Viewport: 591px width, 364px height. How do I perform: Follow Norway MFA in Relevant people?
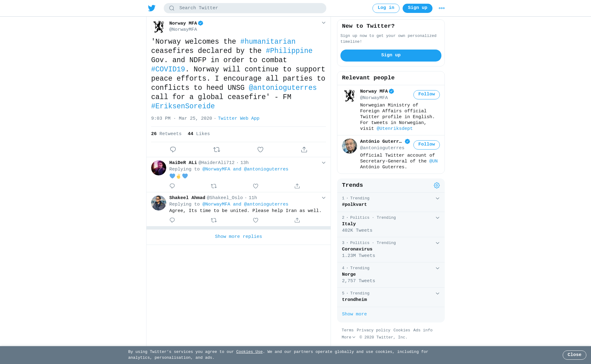[427, 95]
